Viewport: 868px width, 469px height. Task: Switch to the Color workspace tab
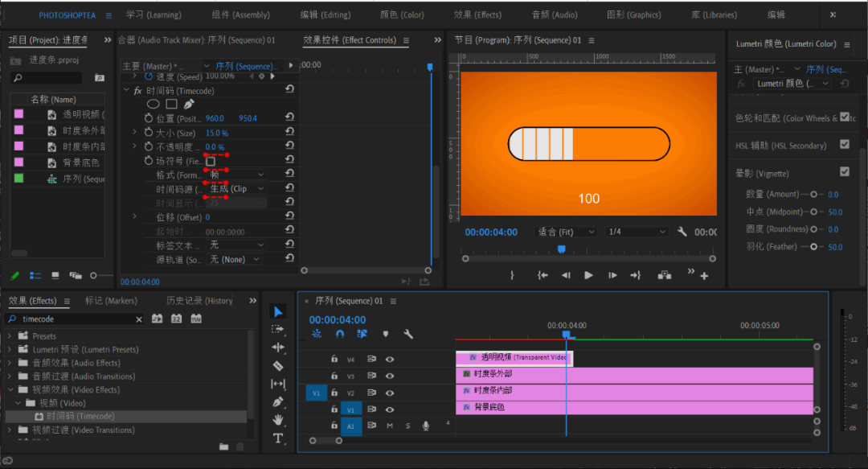coord(402,14)
